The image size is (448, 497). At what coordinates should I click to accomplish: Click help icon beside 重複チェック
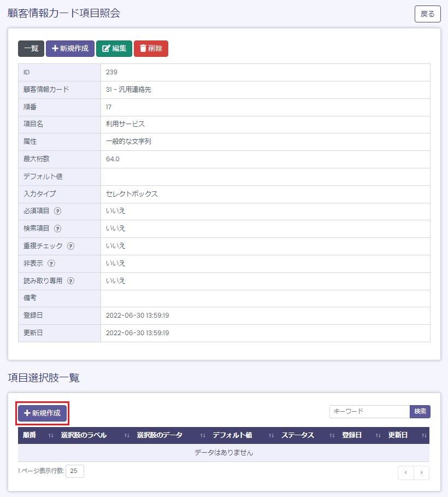70,246
